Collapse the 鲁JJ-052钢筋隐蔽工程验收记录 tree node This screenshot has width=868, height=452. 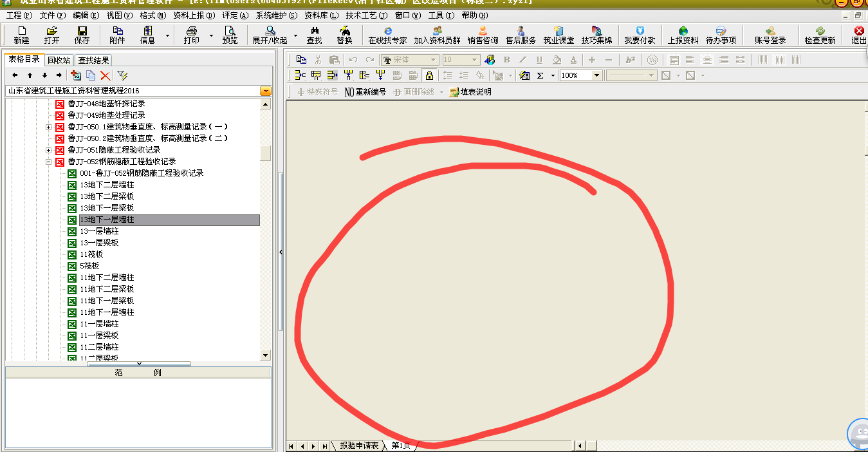coord(49,162)
